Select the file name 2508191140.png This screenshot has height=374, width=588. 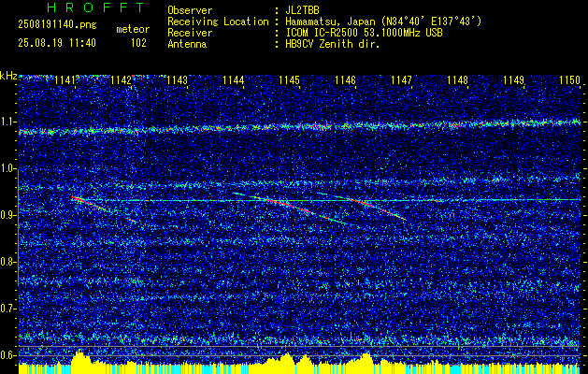pos(57,25)
